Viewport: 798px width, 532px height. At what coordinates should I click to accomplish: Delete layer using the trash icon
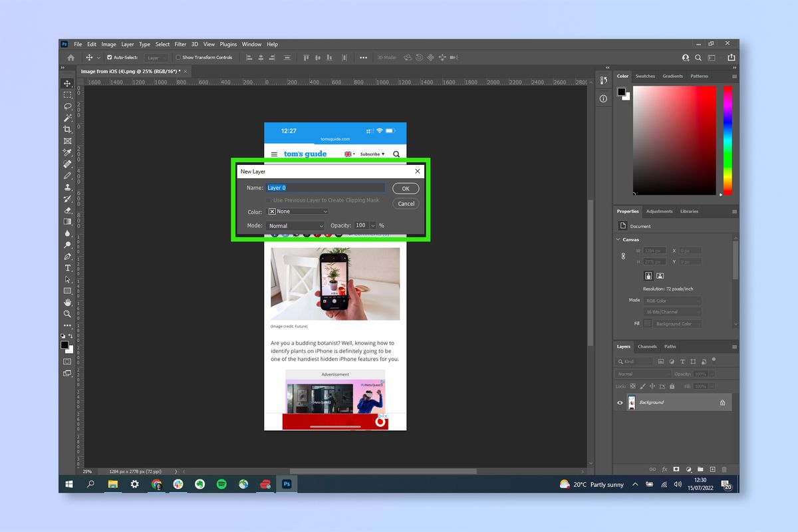(x=724, y=469)
